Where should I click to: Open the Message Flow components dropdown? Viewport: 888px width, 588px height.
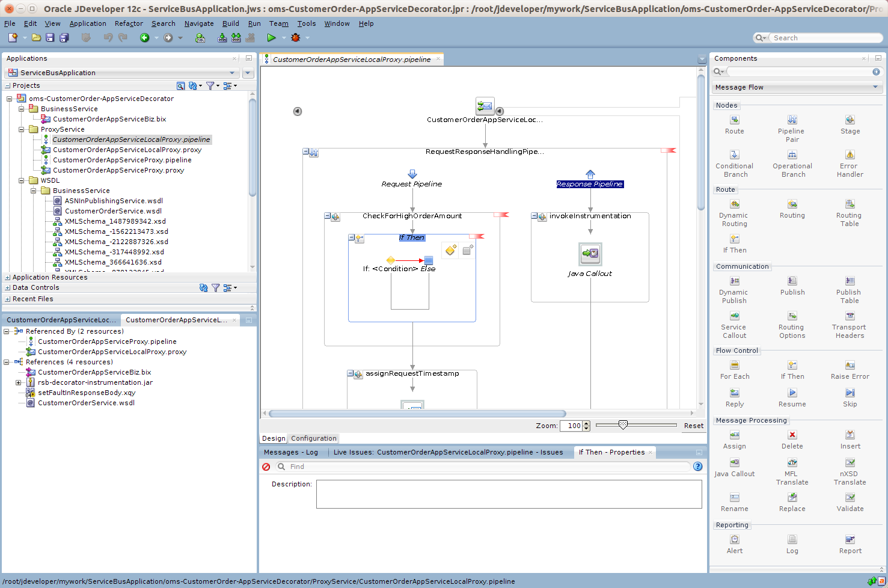(875, 87)
